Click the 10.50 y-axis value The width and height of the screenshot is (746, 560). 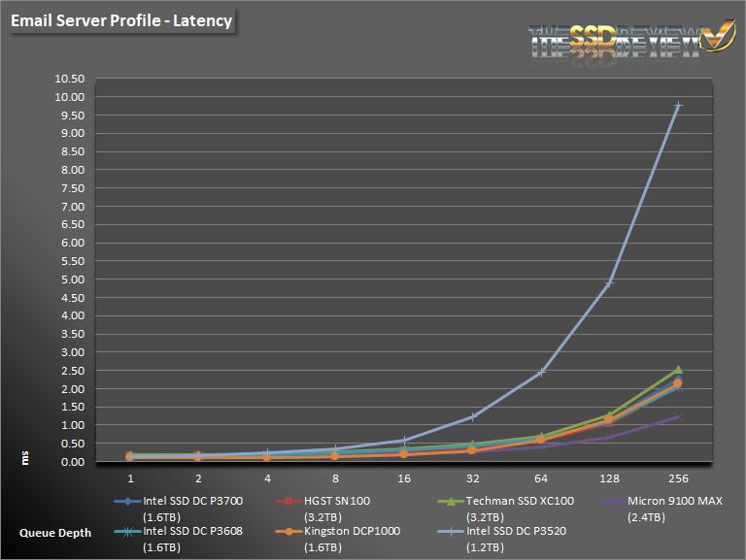[70, 79]
